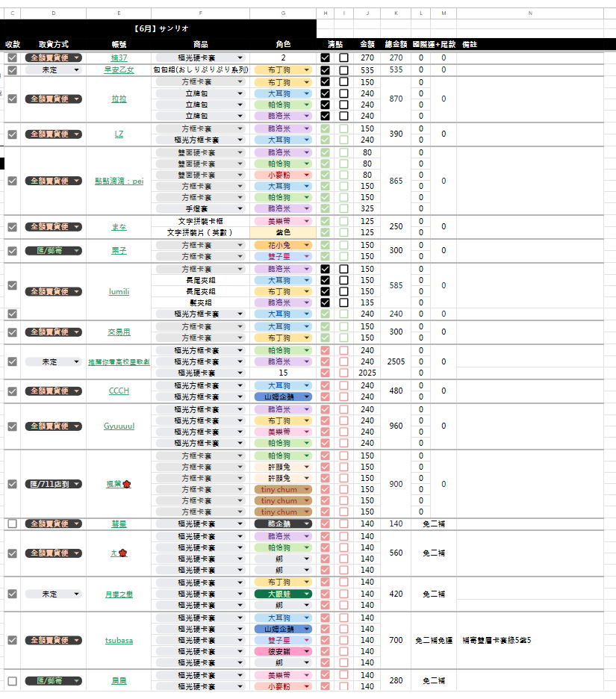Select the total amount cell 870

(x=396, y=99)
